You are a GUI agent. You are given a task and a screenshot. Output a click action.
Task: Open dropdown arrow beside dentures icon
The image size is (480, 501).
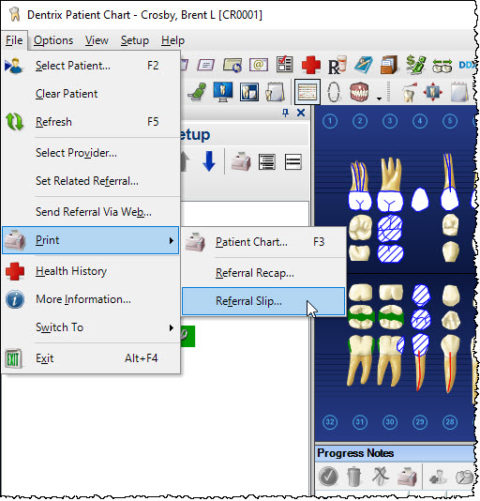(x=379, y=99)
